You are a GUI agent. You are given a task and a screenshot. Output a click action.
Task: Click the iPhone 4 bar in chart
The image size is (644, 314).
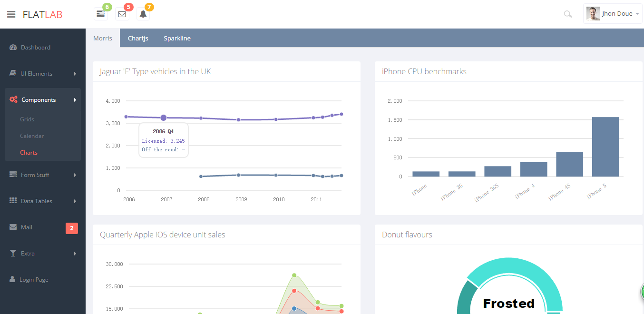pos(534,169)
